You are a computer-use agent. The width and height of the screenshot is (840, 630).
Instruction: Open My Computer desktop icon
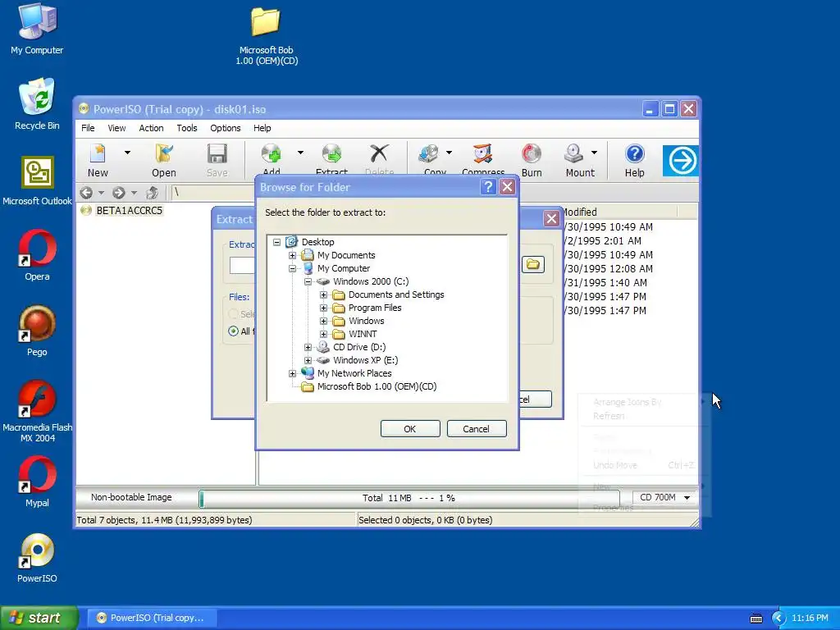pyautogui.click(x=37, y=29)
